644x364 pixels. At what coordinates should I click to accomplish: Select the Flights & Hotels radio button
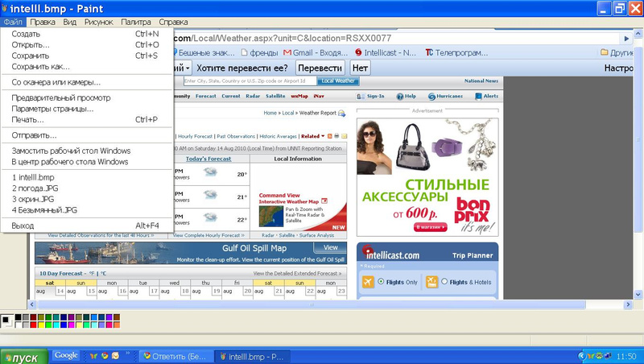coord(443,282)
